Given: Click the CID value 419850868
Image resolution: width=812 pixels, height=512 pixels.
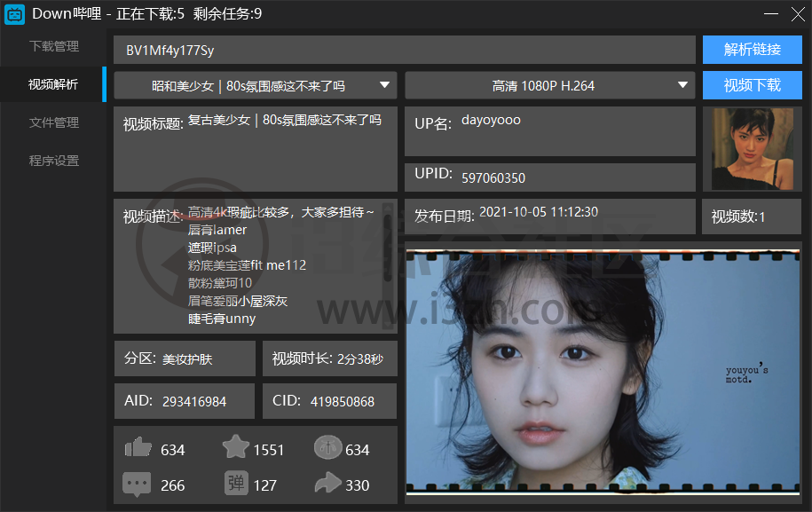Looking at the screenshot, I should pyautogui.click(x=343, y=402).
